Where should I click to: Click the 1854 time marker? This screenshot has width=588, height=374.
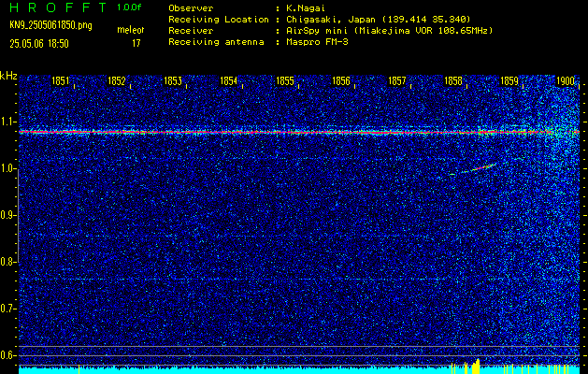click(x=229, y=81)
